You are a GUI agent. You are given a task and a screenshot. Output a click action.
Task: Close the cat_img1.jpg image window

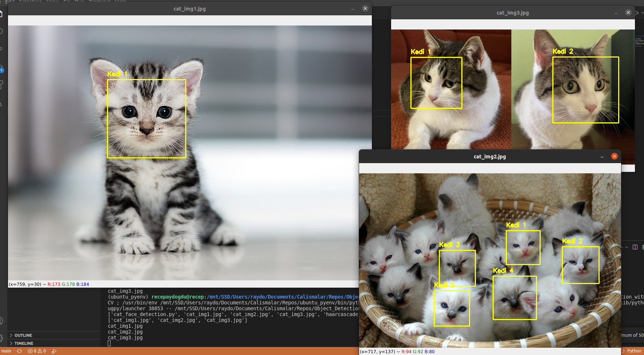click(365, 8)
